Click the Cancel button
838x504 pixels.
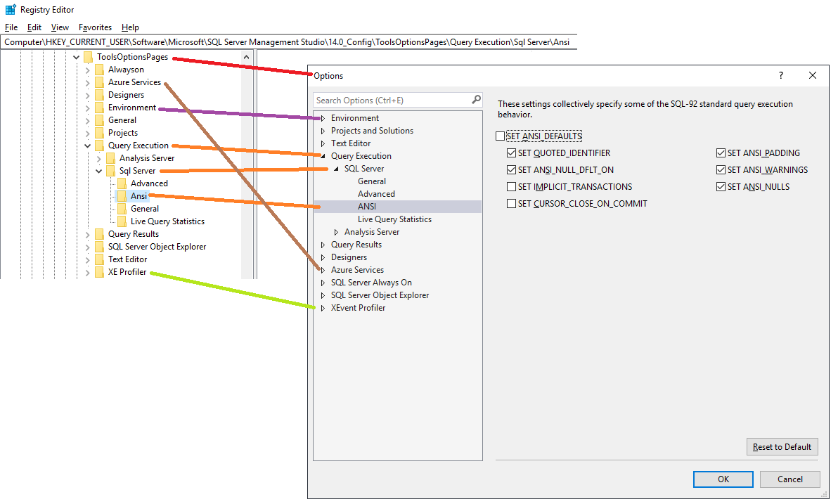click(790, 479)
